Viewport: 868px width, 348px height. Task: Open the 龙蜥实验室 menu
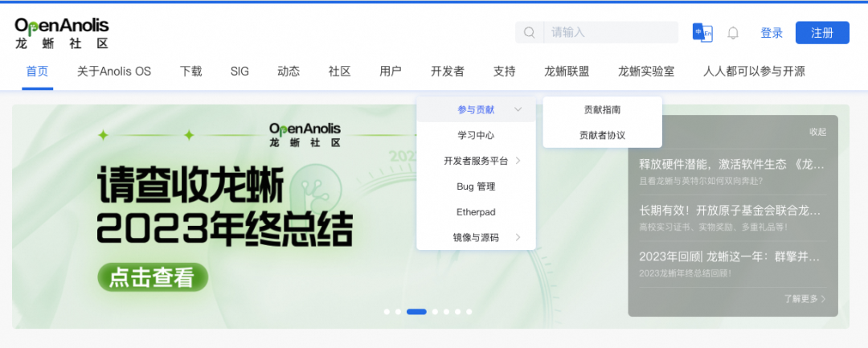click(x=646, y=72)
